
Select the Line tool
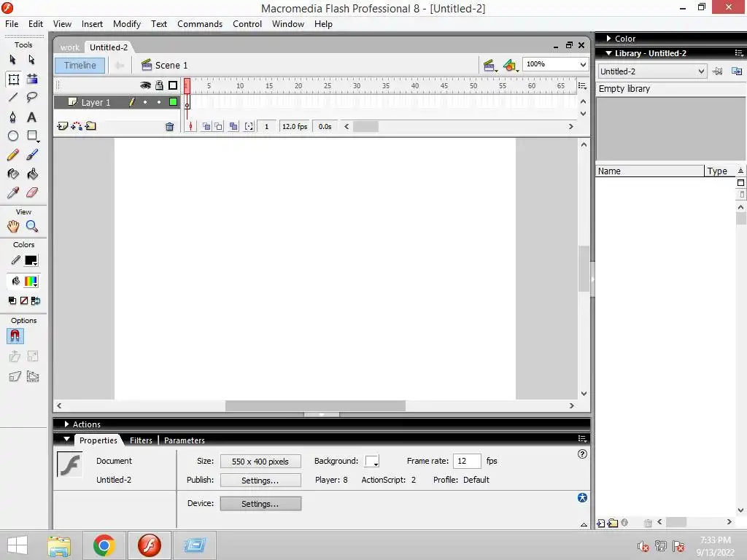click(13, 98)
